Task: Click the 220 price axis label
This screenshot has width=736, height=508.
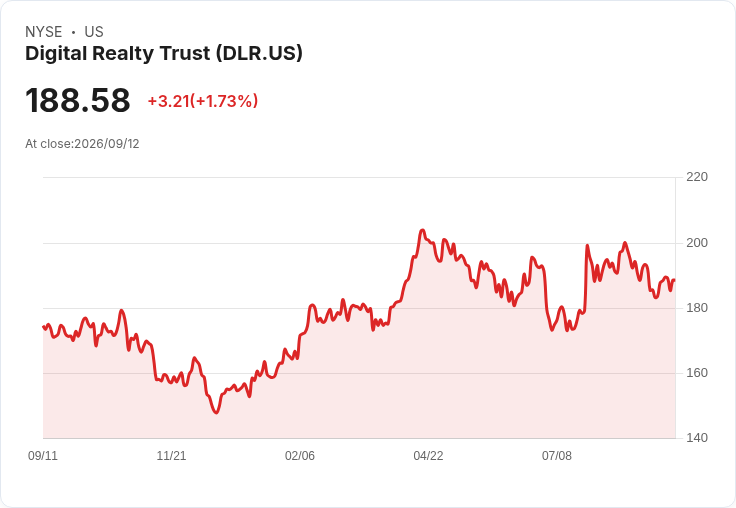Action: pos(697,177)
